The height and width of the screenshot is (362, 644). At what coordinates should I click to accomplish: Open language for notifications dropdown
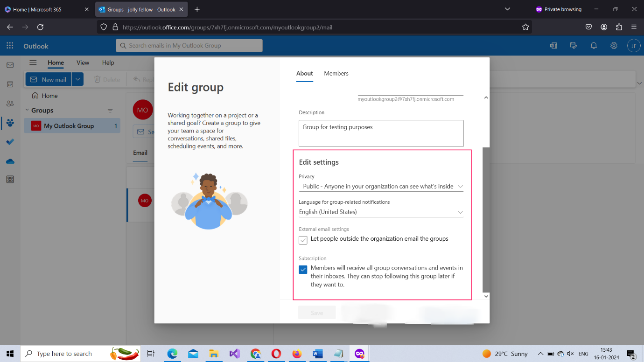[x=381, y=212]
